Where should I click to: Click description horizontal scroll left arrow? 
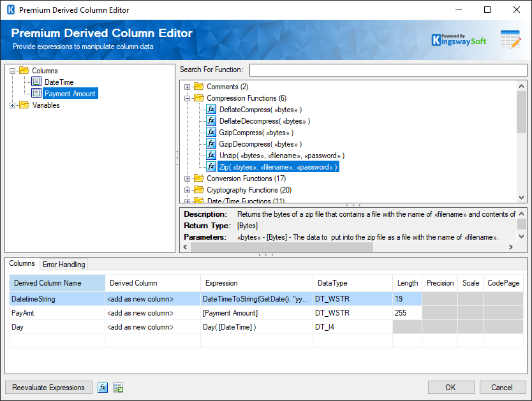(185, 247)
